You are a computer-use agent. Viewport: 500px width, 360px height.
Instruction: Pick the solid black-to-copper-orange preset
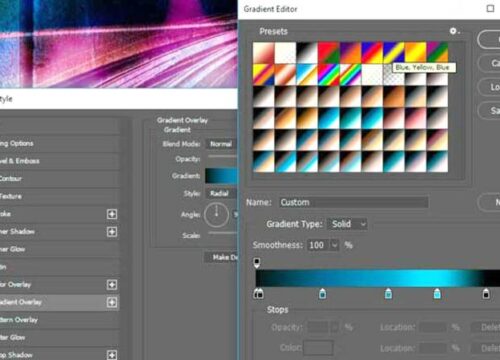click(x=394, y=96)
